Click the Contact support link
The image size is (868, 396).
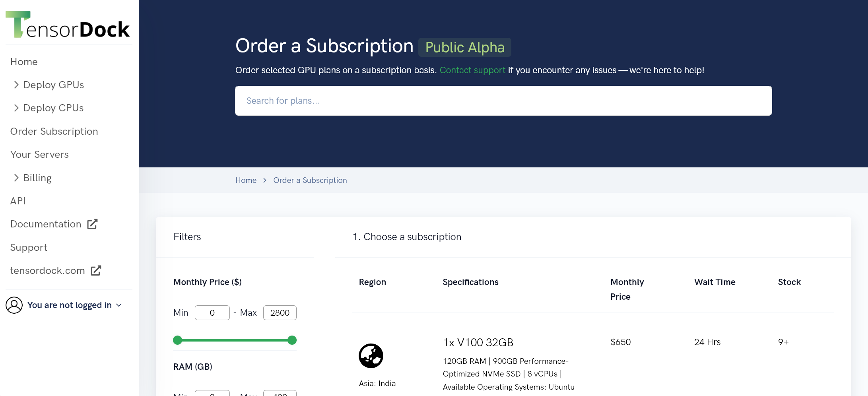(x=472, y=70)
